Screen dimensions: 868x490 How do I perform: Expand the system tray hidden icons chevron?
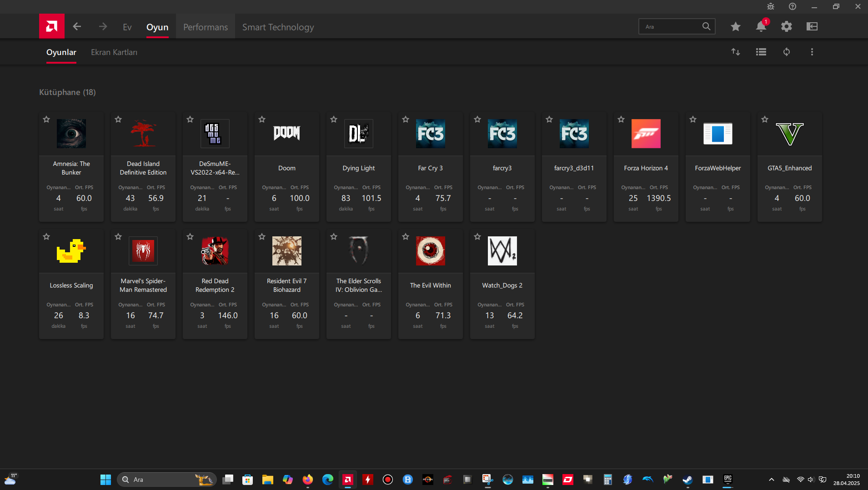(772, 480)
